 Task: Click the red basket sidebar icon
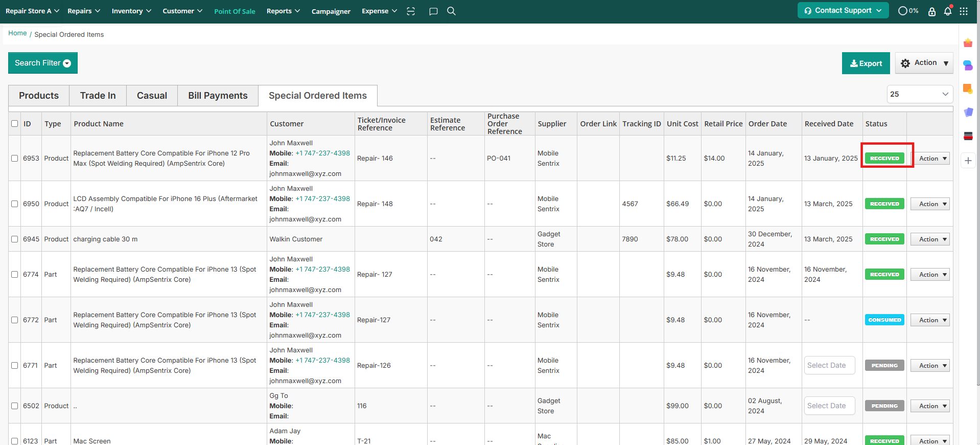[x=968, y=43]
